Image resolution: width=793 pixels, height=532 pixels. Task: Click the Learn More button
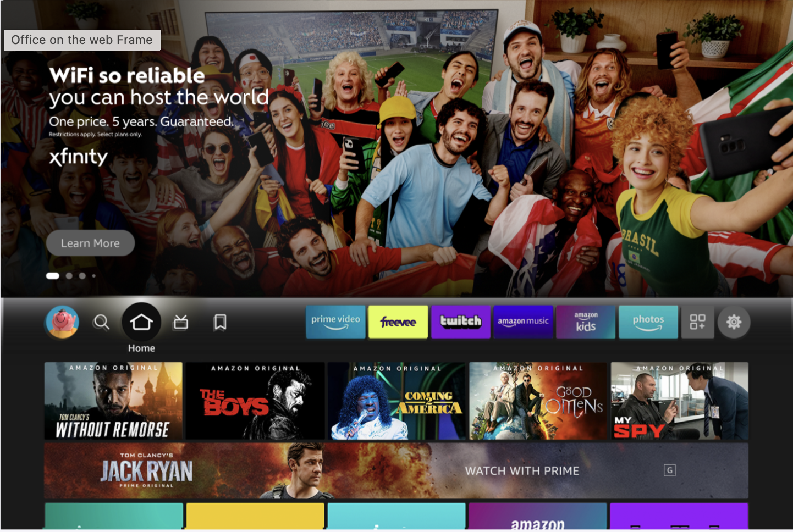click(x=90, y=243)
